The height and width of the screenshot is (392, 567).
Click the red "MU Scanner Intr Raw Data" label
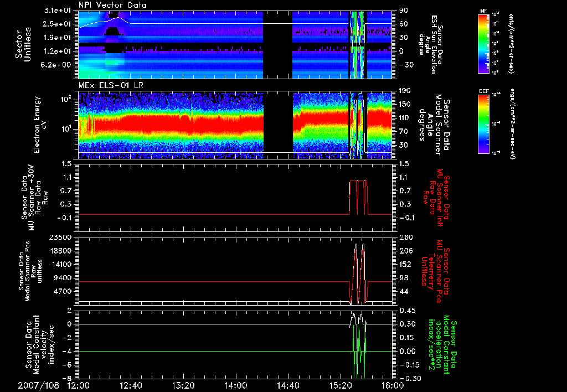(436, 198)
